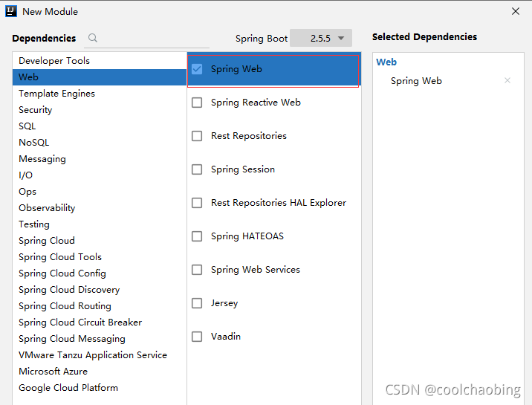
Task: Click the search magnifier icon beside Dependencies
Action: (x=93, y=38)
